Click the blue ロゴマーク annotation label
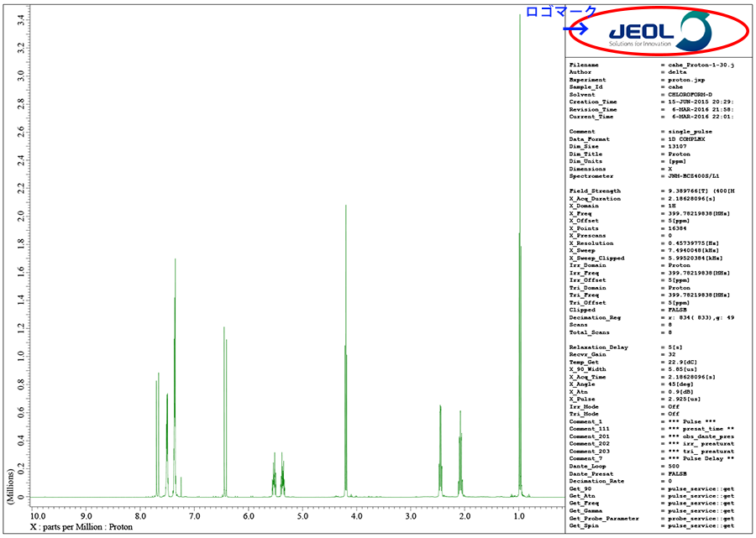 (x=561, y=12)
